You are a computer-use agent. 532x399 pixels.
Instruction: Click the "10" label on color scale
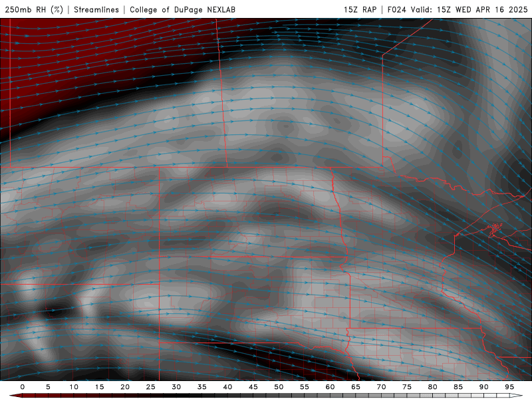coord(74,387)
